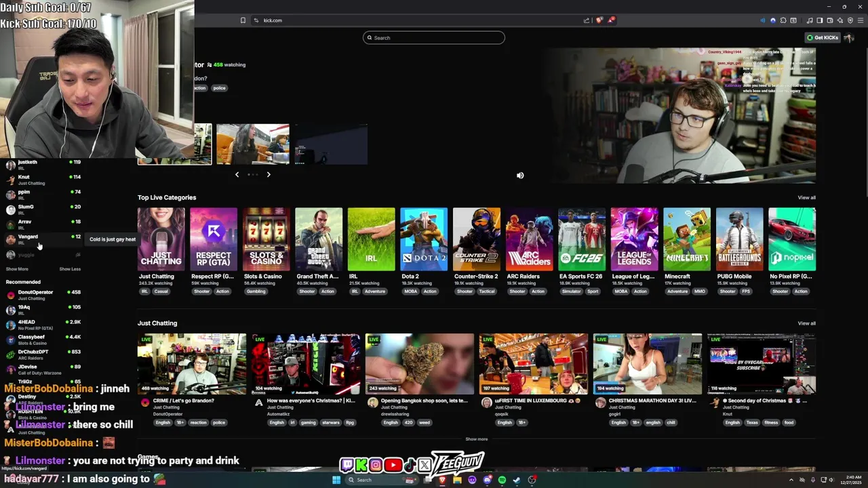868x488 pixels.
Task: Click Show more under Just Chatting streams
Action: tap(476, 439)
